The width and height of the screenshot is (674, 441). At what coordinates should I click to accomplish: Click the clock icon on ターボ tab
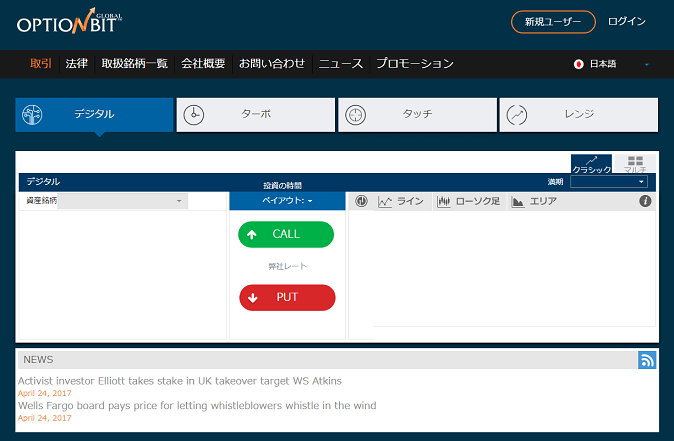point(194,115)
